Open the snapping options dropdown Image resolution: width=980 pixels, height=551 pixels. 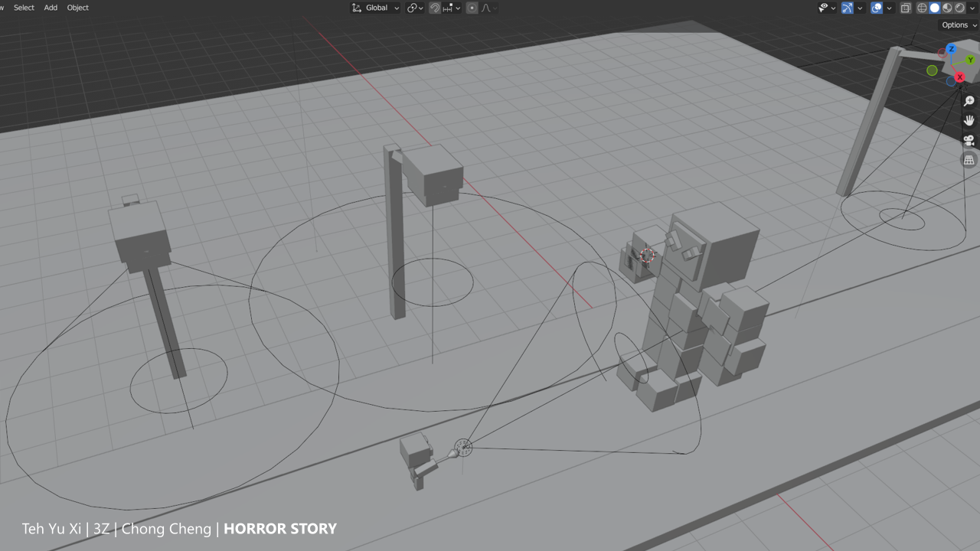coord(452,8)
